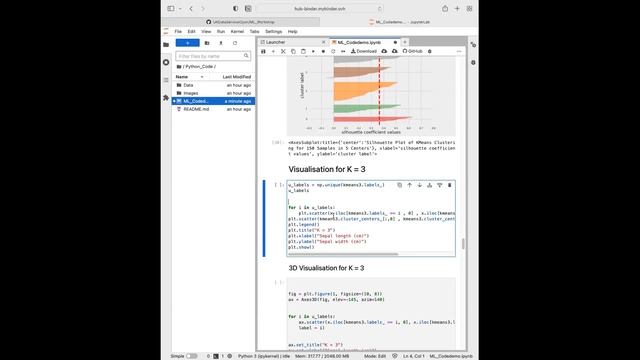This screenshot has width=640, height=360.
Task: Insert cell below from the cell toolbar
Action: [x=440, y=185]
